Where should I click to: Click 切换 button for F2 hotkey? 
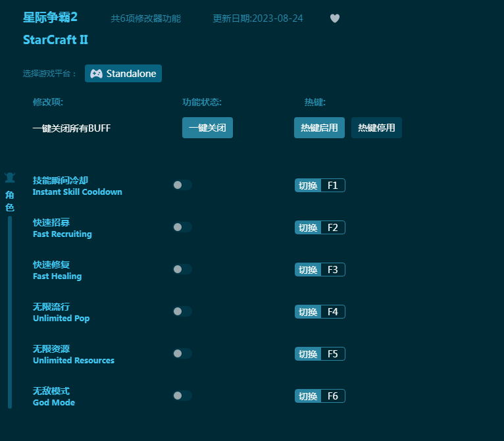click(x=308, y=228)
